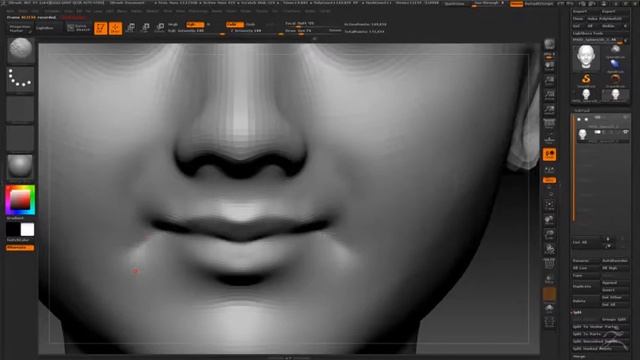Select Draw mode button
Screen dimensions: 640x360
(116, 28)
